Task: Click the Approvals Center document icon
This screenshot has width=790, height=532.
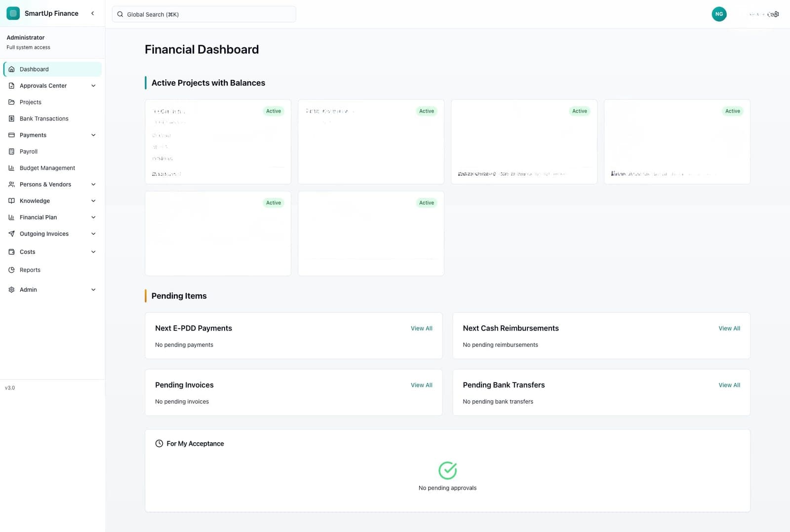Action: (11, 85)
